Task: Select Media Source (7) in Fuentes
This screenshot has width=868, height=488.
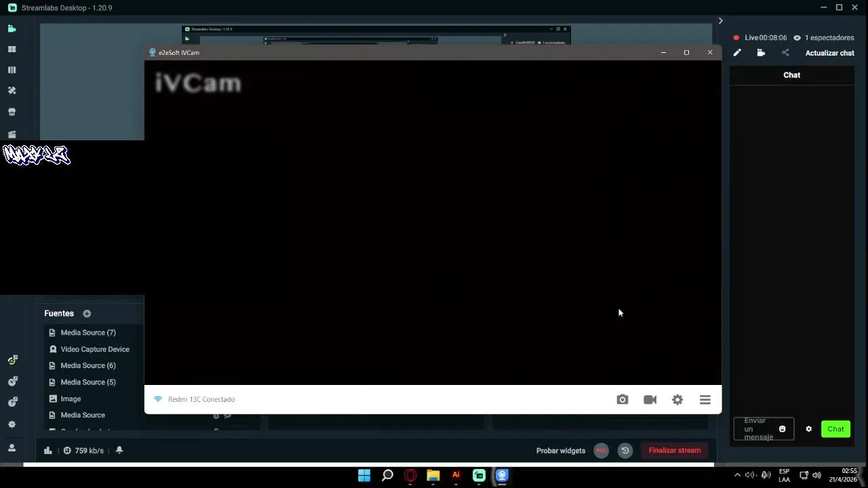Action: pos(88,333)
